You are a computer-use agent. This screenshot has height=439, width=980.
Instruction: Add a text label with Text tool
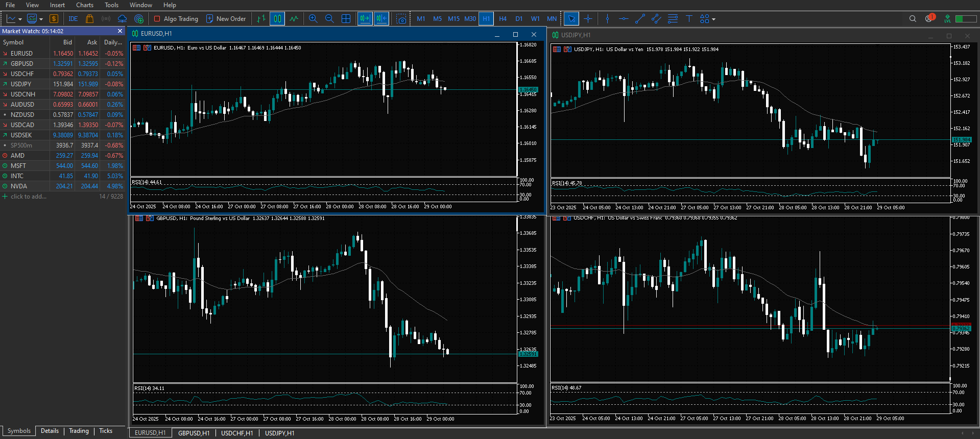[688, 19]
